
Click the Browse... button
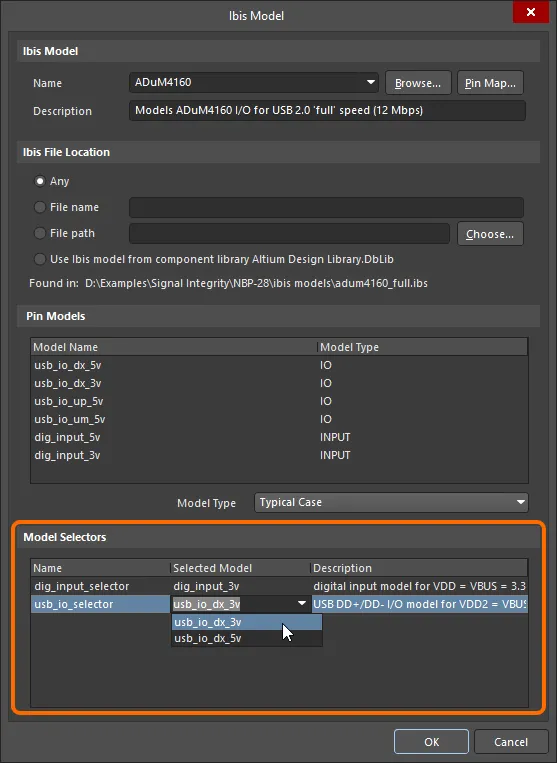pos(418,83)
